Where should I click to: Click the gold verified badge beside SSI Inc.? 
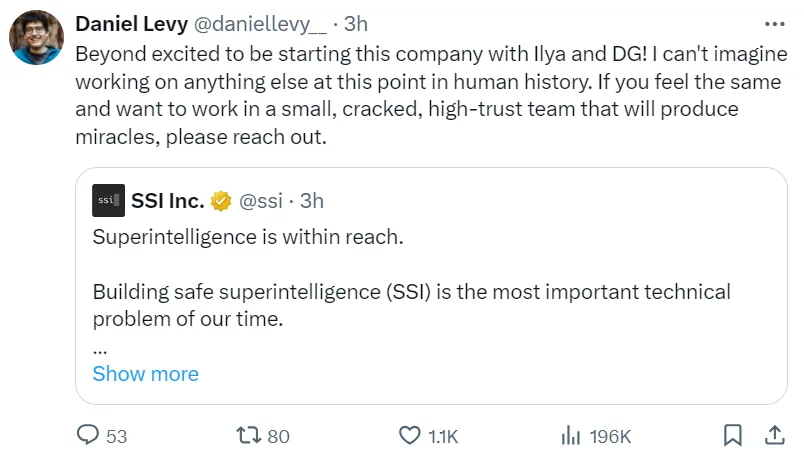pos(221,201)
